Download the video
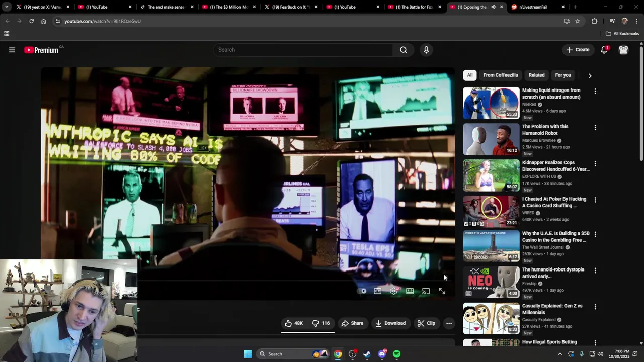This screenshot has width=644, height=362. pyautogui.click(x=390, y=323)
